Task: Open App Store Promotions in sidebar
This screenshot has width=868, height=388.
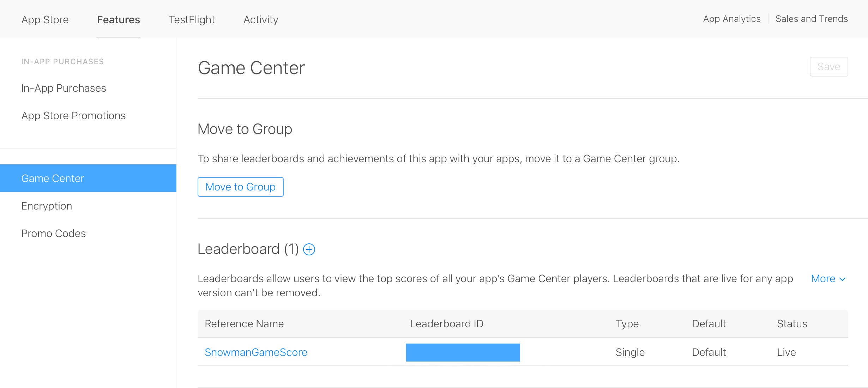Action: [73, 116]
